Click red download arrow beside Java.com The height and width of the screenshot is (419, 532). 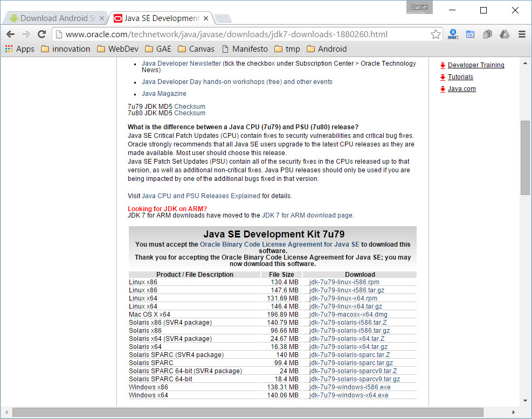[443, 89]
